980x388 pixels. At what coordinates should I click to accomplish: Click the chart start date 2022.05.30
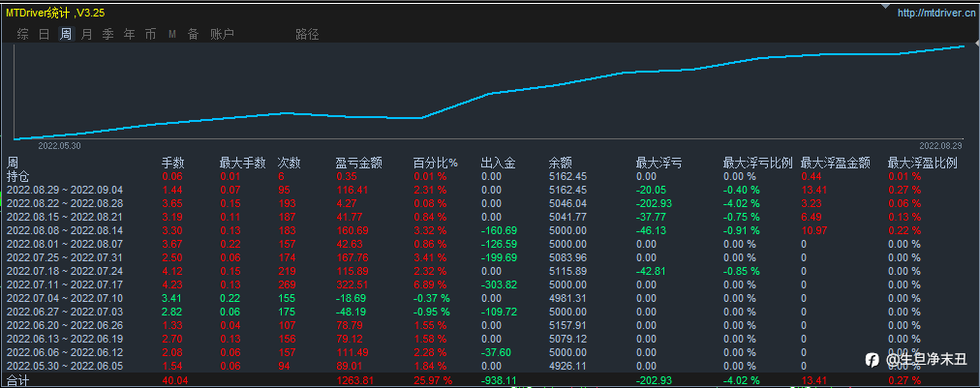(x=59, y=145)
